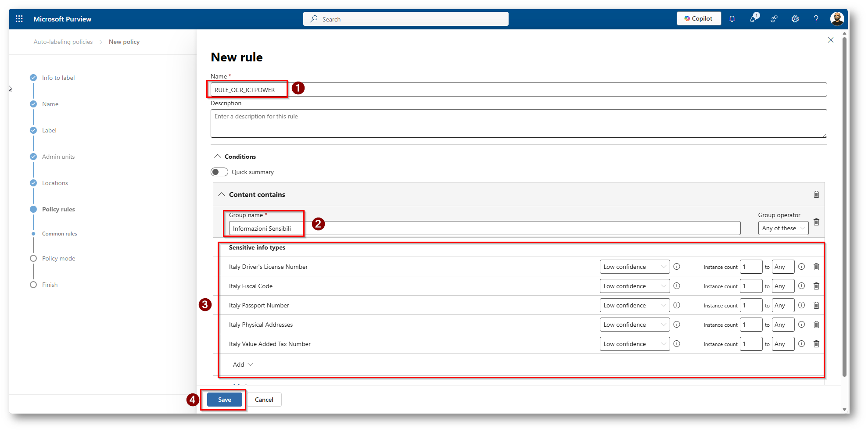The height and width of the screenshot is (432, 868).
Task: Open the Add dropdown under sensitive info types
Action: point(243,364)
